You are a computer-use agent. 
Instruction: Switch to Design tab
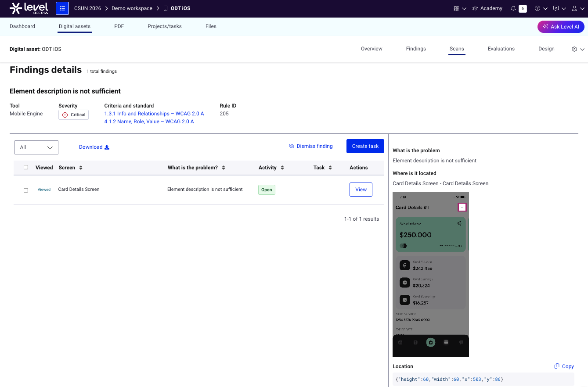[546, 49]
